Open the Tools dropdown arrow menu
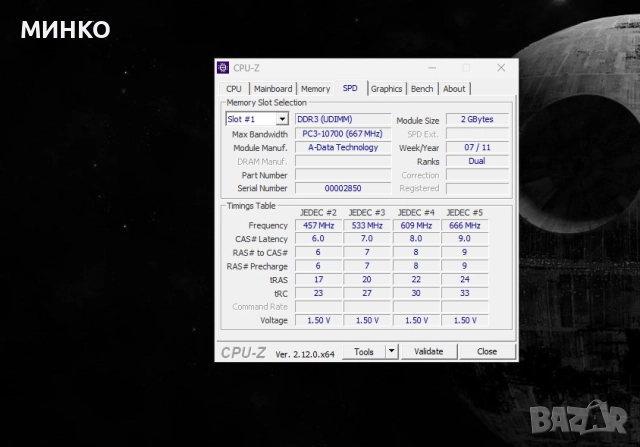Screen dimensions: 640x447 pyautogui.click(x=391, y=352)
